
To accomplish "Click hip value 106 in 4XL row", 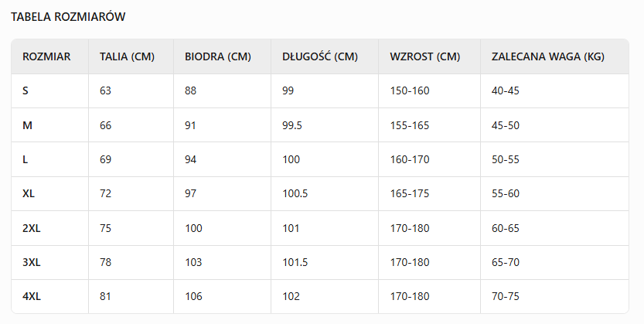I will [x=193, y=296].
